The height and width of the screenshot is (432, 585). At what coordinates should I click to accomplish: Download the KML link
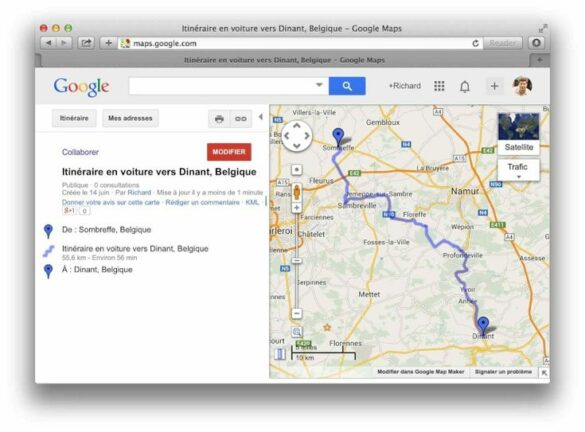coord(252,202)
